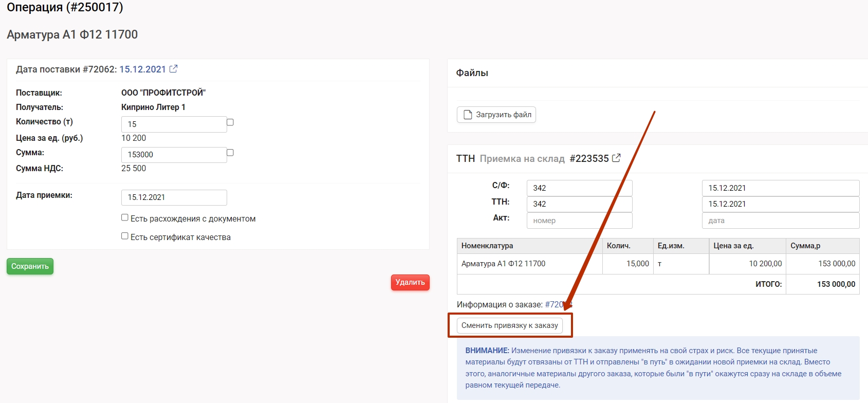The height and width of the screenshot is (403, 868).
Task: Select the С/Ф number field
Action: tap(579, 188)
